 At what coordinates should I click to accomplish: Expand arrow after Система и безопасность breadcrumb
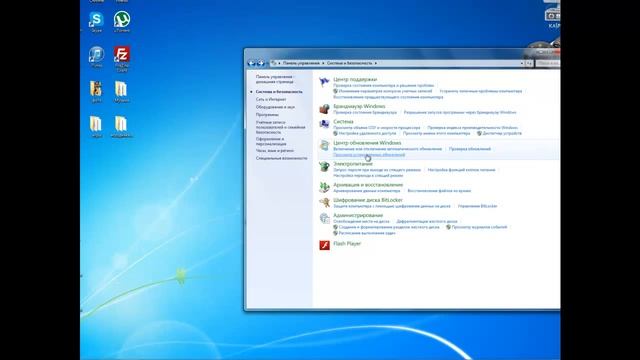point(376,63)
